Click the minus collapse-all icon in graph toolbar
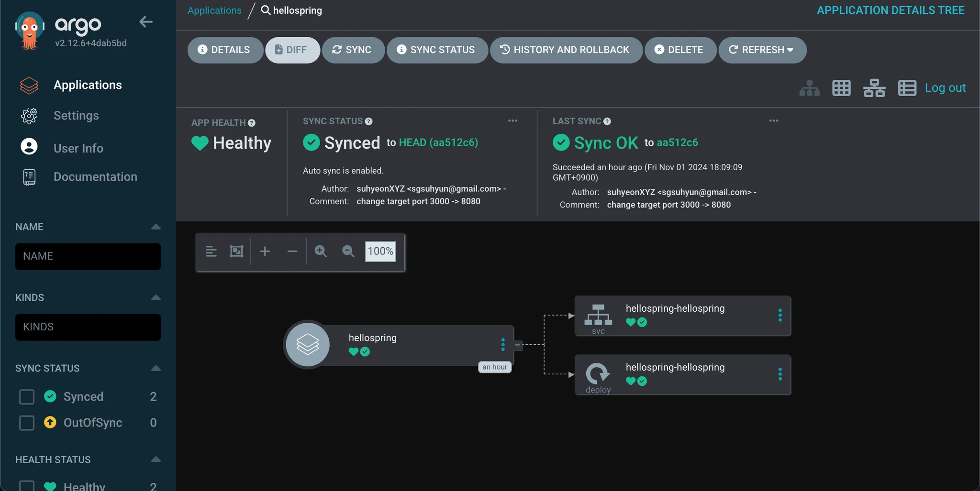 pos(292,251)
